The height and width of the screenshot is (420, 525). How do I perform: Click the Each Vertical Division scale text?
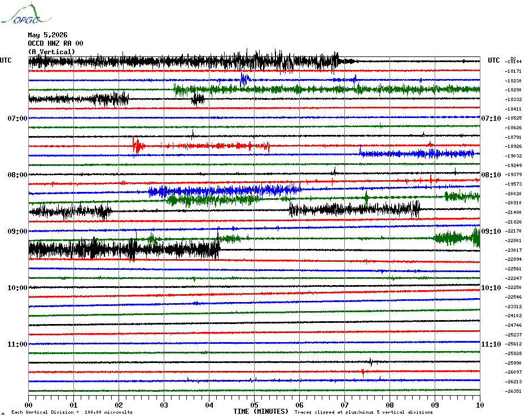click(x=72, y=412)
